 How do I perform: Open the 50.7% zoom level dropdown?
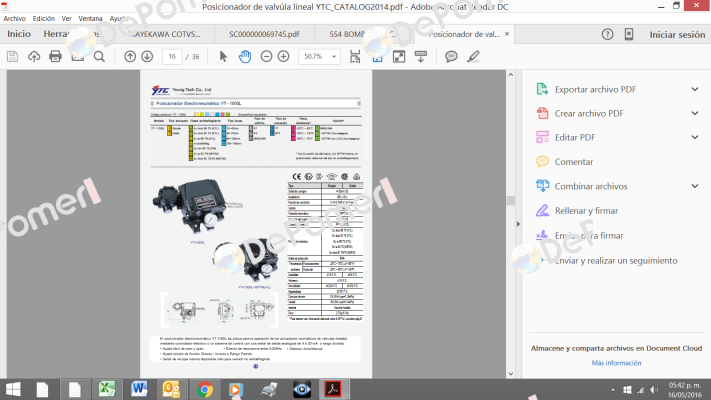(319, 56)
